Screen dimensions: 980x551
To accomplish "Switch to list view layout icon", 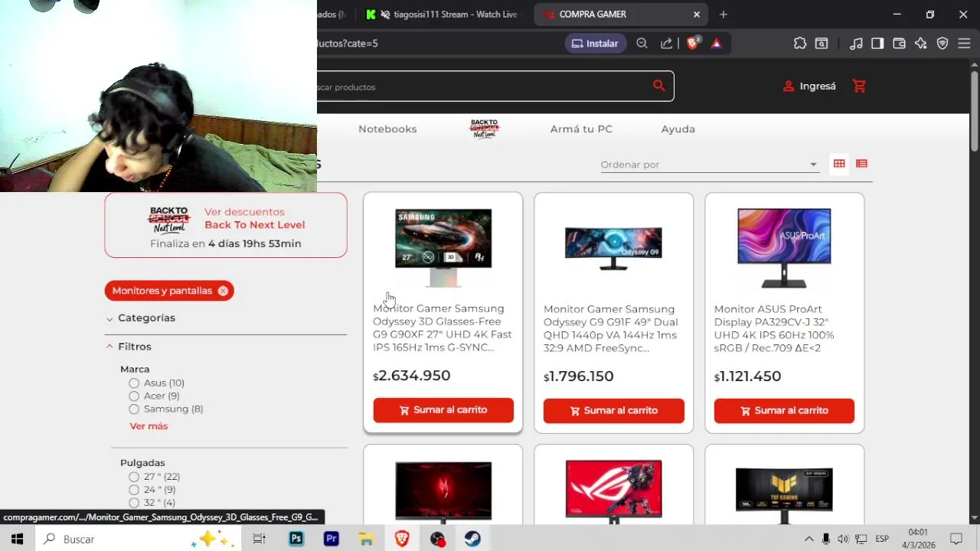I will click(861, 164).
